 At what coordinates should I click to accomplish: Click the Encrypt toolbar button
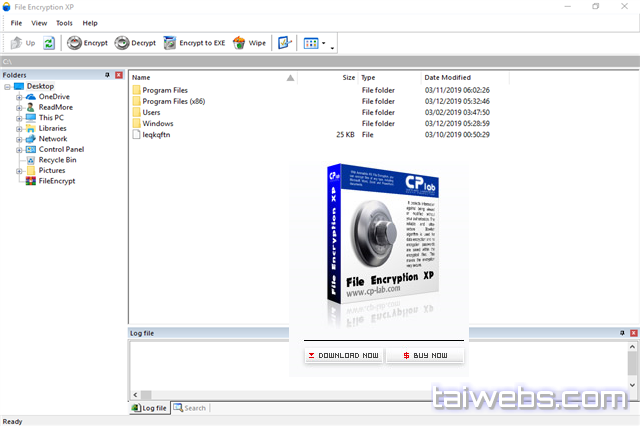tap(87, 43)
